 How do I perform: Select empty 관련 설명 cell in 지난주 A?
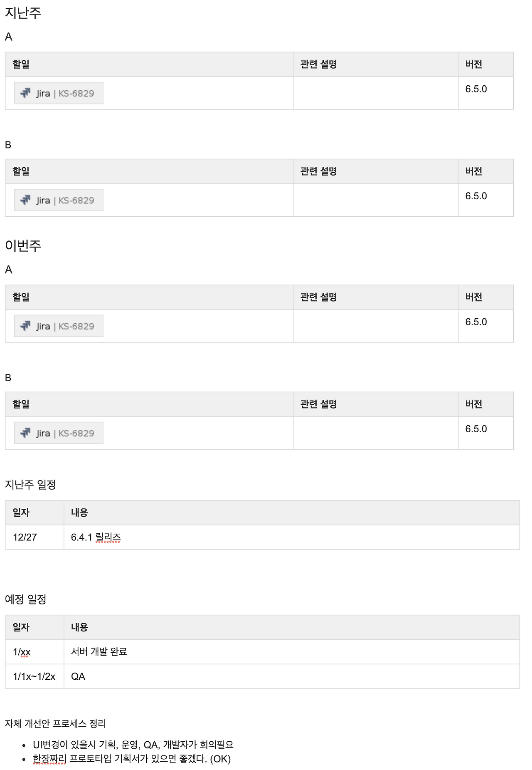[375, 93]
